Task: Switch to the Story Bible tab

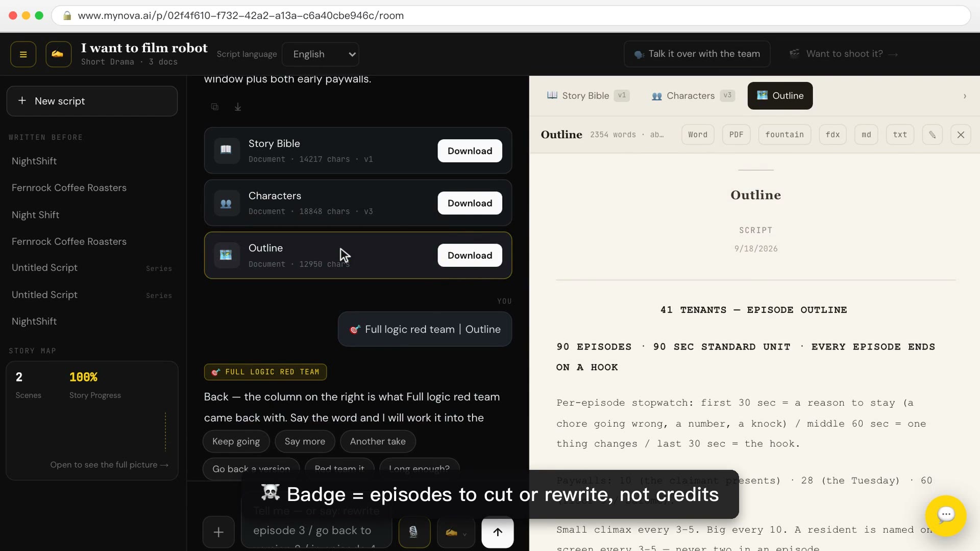Action: [x=588, y=96]
